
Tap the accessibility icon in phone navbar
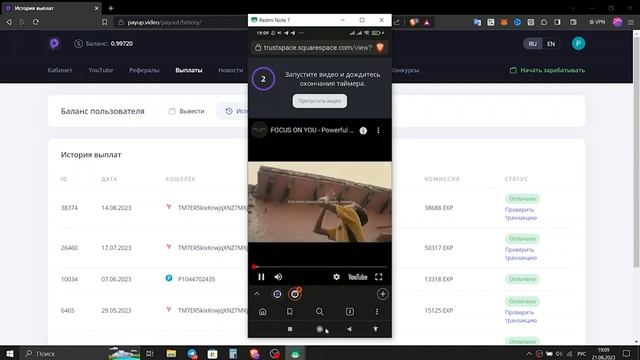coord(376,329)
